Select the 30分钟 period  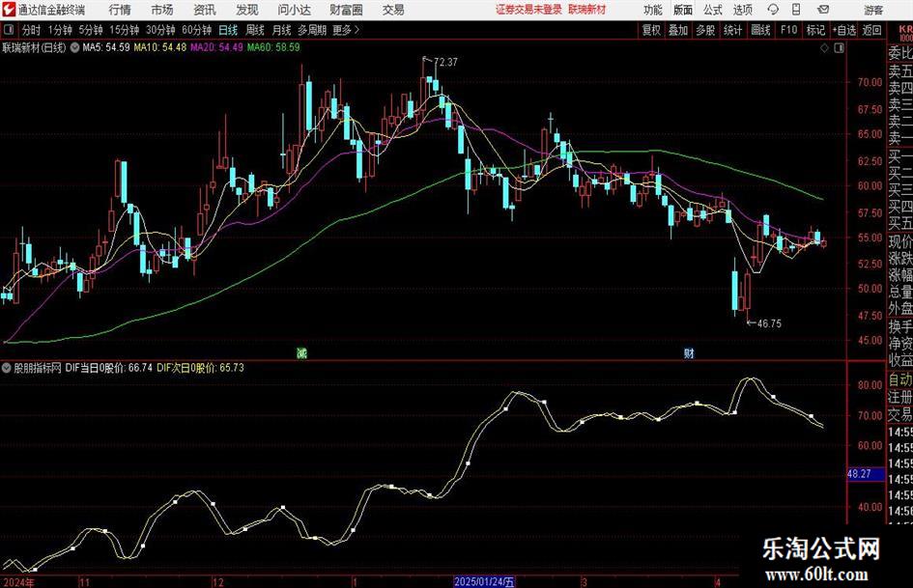click(160, 30)
